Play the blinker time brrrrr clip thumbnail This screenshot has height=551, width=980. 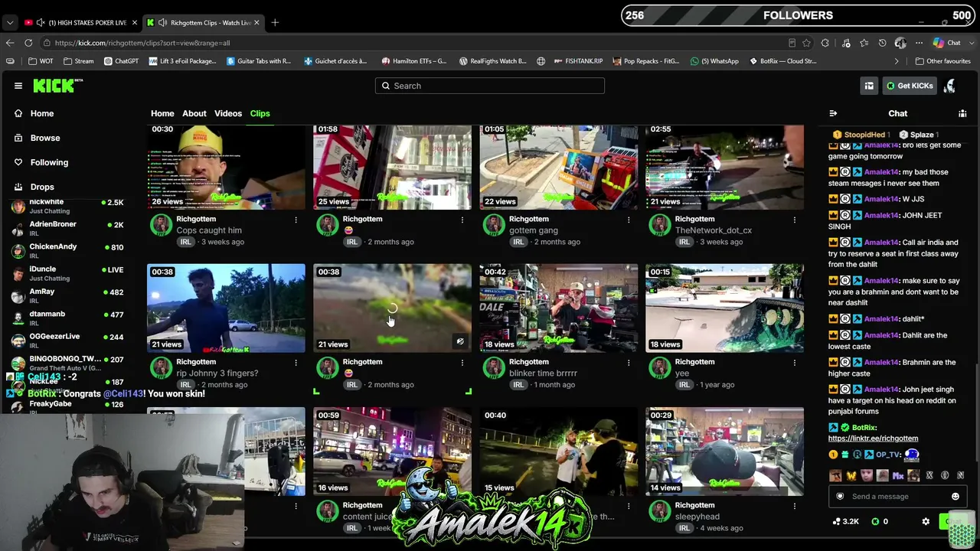click(x=558, y=308)
